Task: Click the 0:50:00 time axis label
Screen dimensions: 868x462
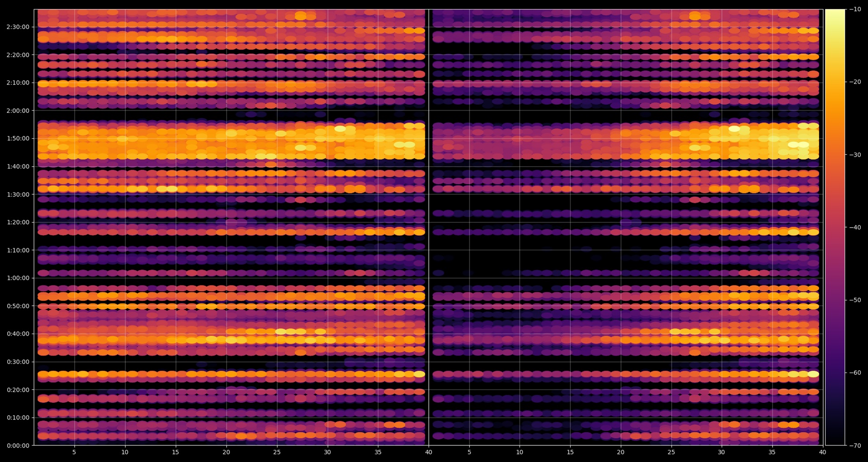Action: tap(18, 306)
